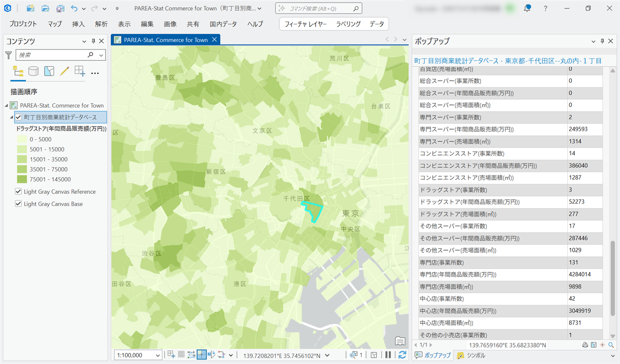Viewport: 620px width, 364px height.
Task: Open the 解析 ribbon tab
Action: tap(101, 24)
